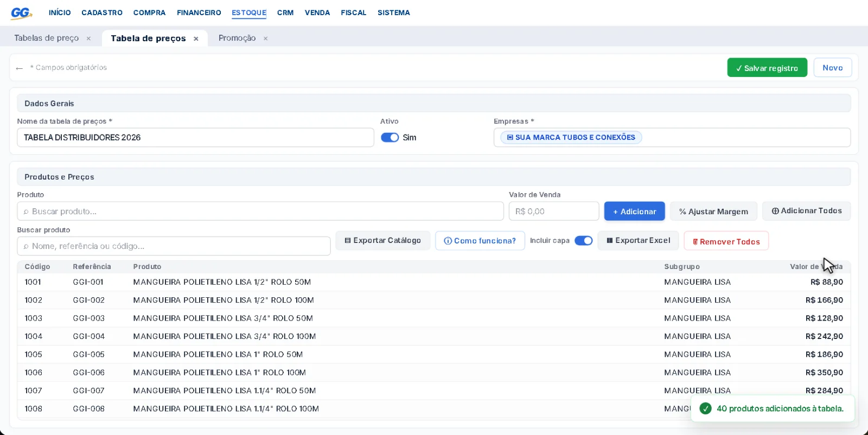Click reference GGI-005 cell
The image size is (868, 435).
click(x=89, y=355)
